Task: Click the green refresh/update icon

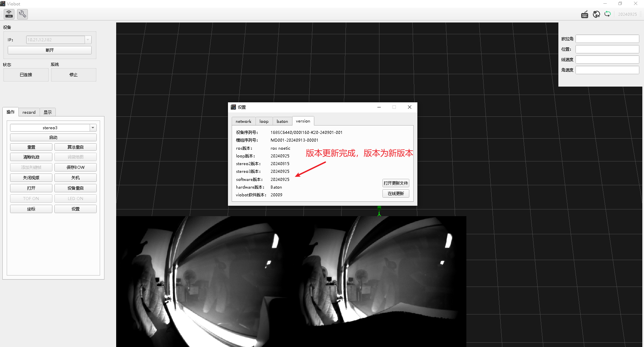Action: [607, 14]
